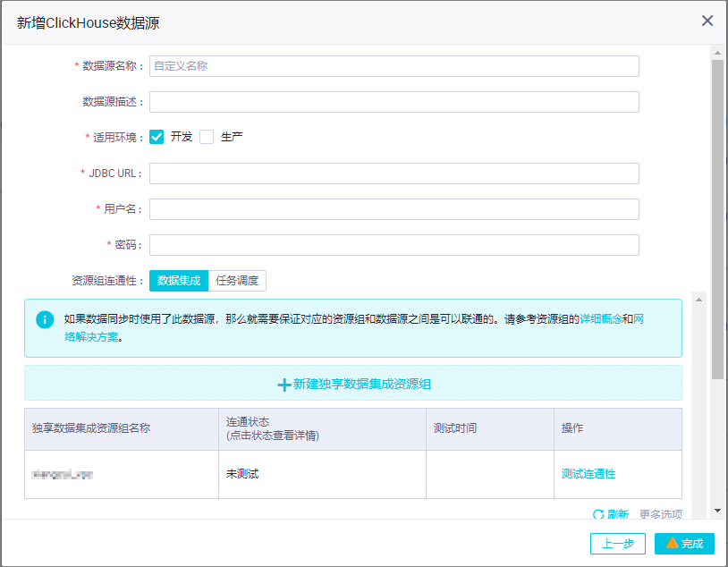Enable the 生产 environment checkbox
Screen dimensions: 728x567
click(x=207, y=137)
